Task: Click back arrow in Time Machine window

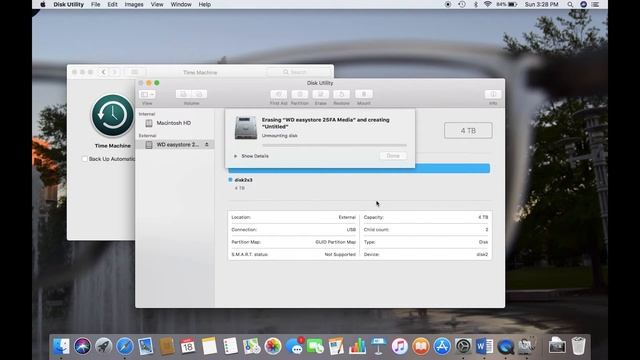Action: [x=104, y=72]
